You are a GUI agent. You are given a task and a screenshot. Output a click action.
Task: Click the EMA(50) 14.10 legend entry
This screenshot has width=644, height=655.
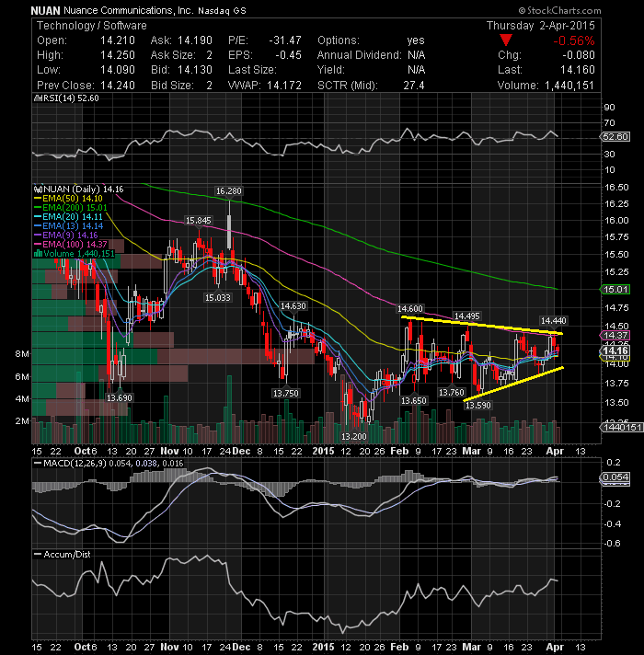[x=68, y=199]
